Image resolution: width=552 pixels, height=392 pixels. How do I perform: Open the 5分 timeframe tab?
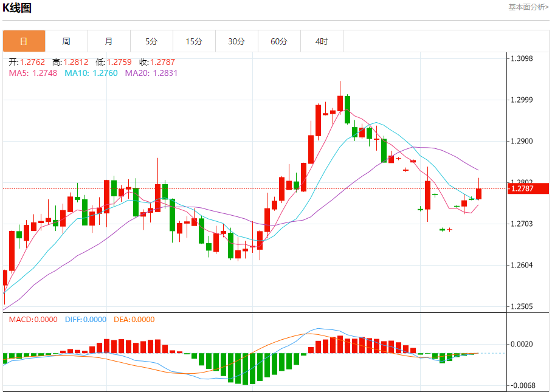151,41
